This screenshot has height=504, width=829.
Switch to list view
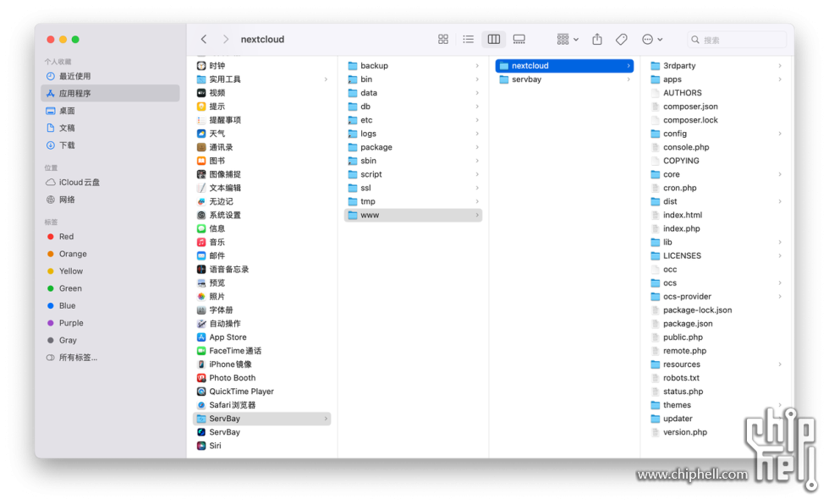pyautogui.click(x=468, y=39)
